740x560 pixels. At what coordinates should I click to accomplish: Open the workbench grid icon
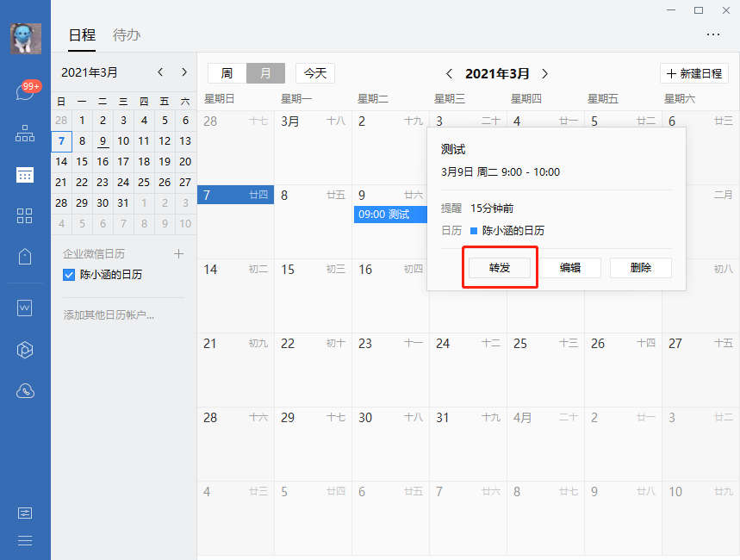[x=25, y=215]
